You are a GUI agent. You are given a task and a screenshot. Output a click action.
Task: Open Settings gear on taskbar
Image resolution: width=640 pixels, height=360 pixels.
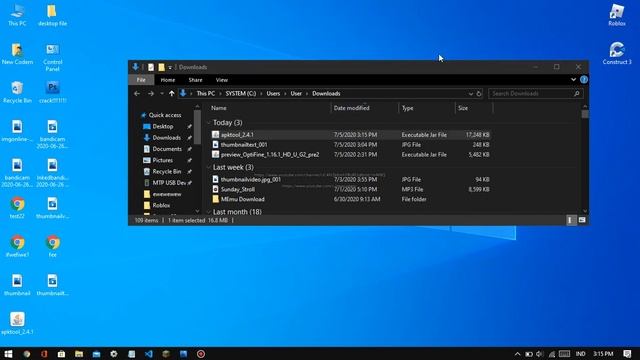[x=114, y=354]
